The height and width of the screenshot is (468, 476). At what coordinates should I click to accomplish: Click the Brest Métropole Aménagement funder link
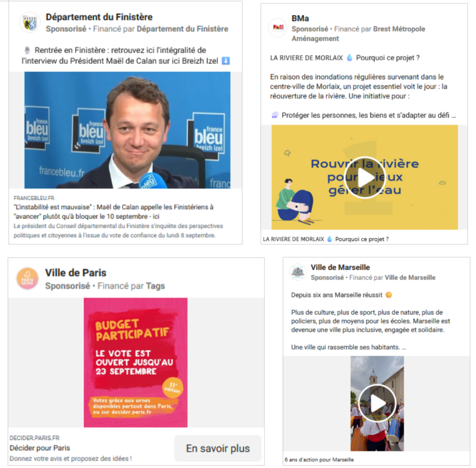pos(358,34)
